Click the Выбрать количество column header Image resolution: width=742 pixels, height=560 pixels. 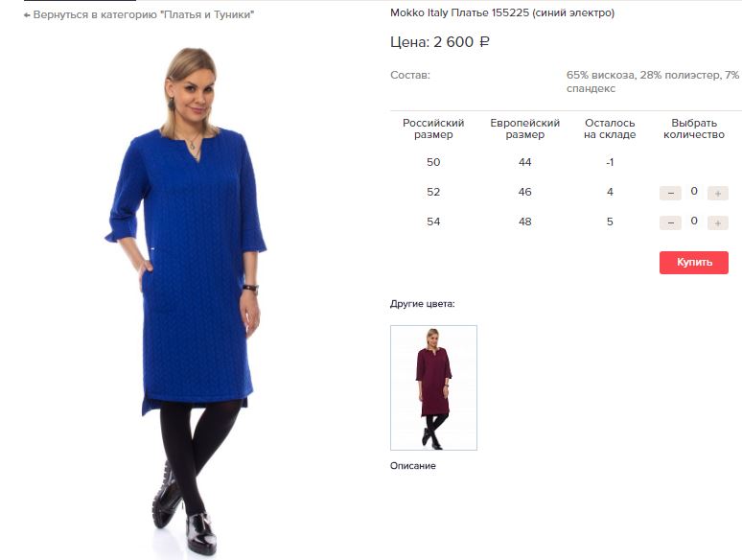point(694,128)
